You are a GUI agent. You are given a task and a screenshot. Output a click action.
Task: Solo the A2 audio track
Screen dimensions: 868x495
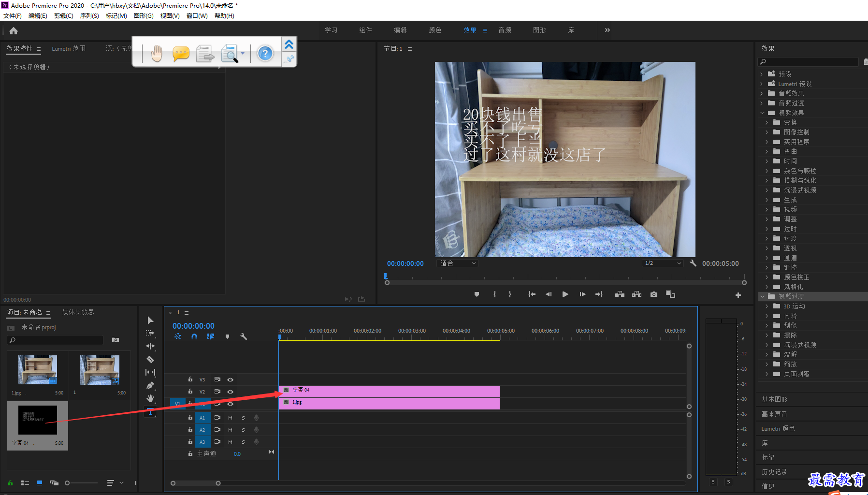(x=243, y=430)
